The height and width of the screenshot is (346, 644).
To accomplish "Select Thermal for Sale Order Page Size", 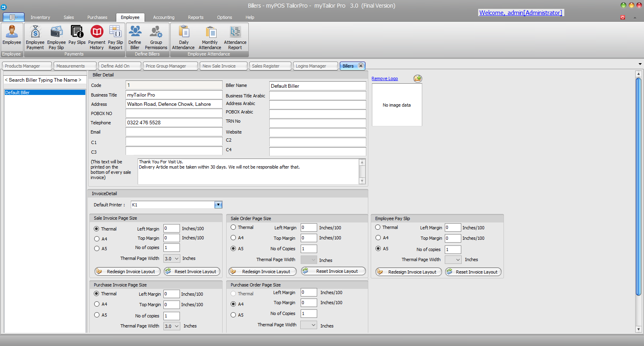I will coord(233,227).
